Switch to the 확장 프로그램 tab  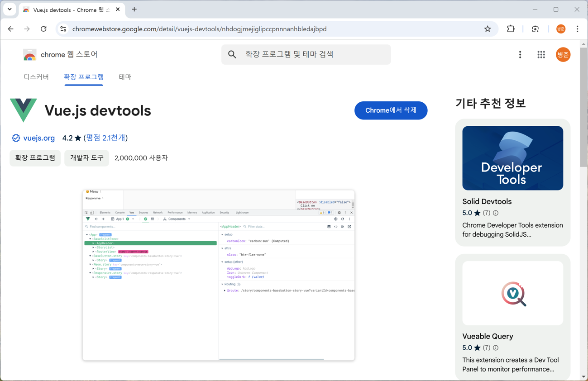[x=84, y=77]
